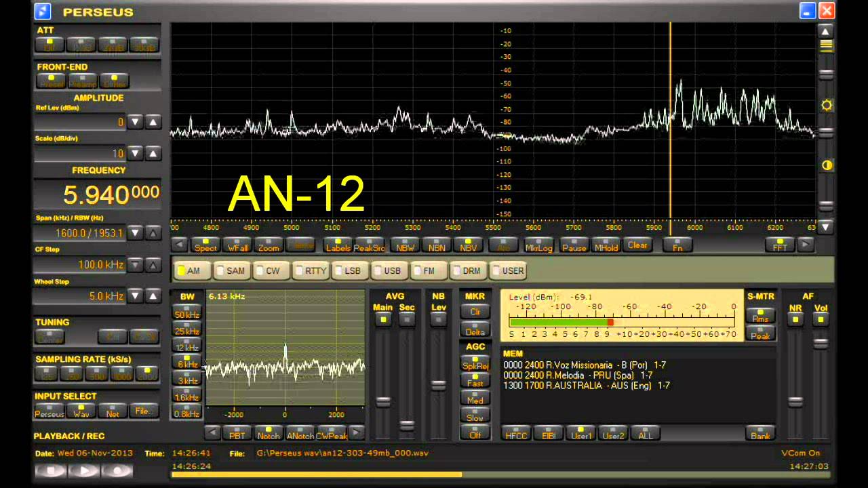Enable the WFall waterfall display
This screenshot has height=488, width=868.
(x=237, y=245)
